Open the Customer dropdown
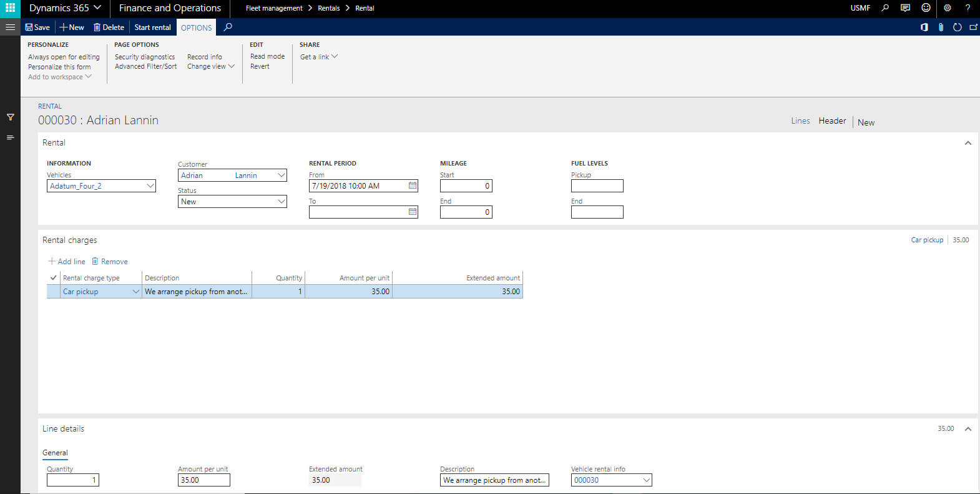The image size is (980, 494). (281, 175)
